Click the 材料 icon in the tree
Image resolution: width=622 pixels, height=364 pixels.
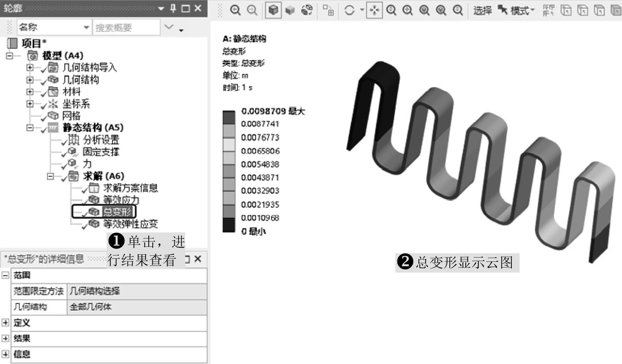tap(53, 92)
